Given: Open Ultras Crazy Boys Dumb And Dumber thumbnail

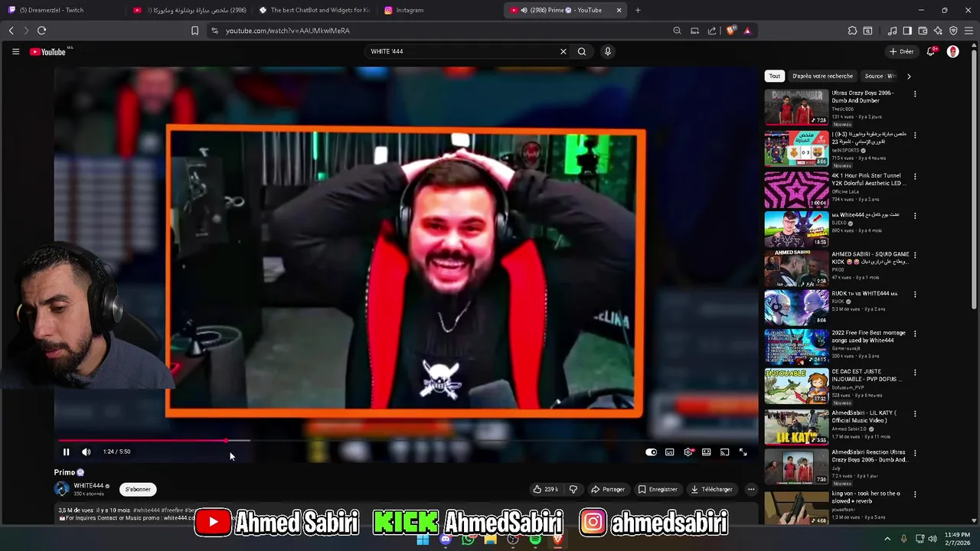Looking at the screenshot, I should [x=796, y=107].
